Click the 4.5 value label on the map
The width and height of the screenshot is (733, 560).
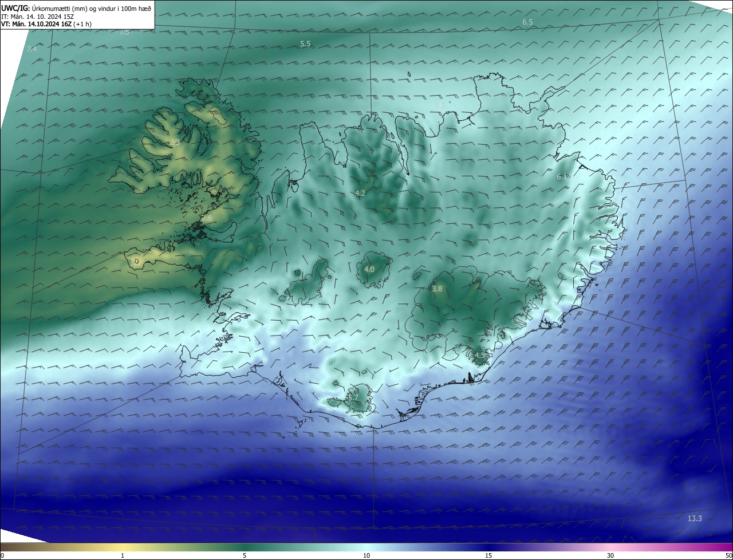480,356
